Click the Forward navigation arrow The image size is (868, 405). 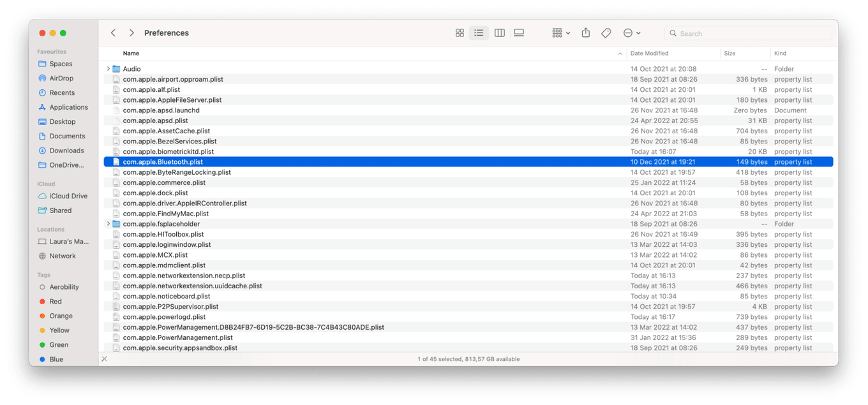coord(131,33)
